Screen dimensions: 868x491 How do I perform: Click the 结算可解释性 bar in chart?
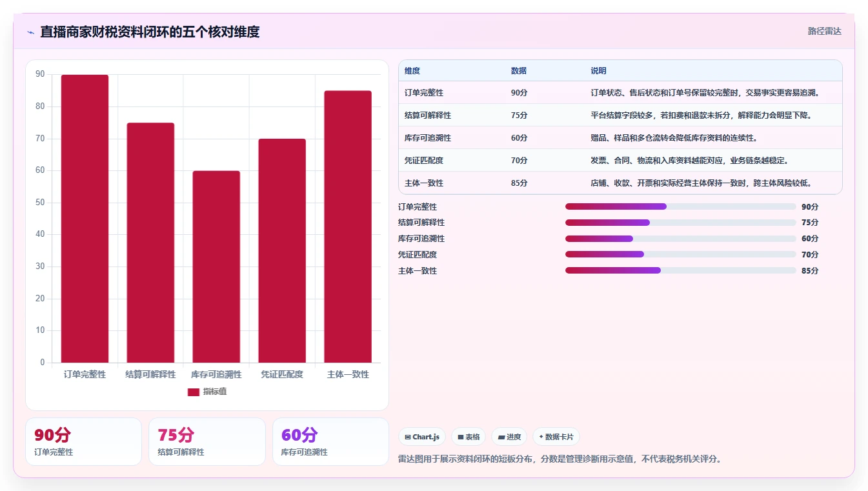click(x=150, y=243)
